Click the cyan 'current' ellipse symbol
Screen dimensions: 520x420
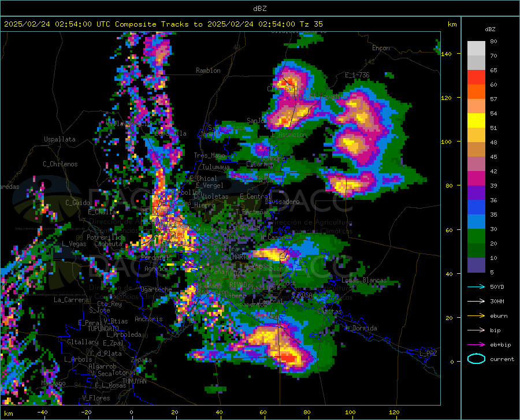click(476, 359)
